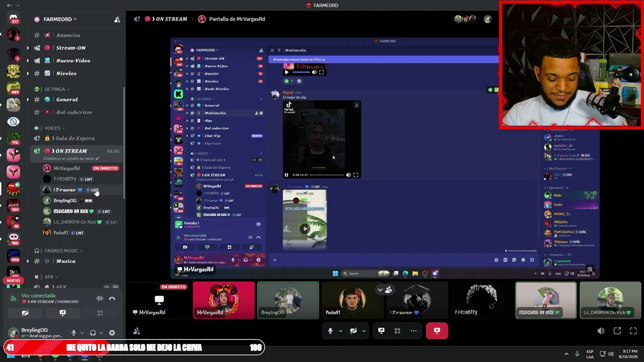Click the share screen icon in call controls

(x=381, y=331)
